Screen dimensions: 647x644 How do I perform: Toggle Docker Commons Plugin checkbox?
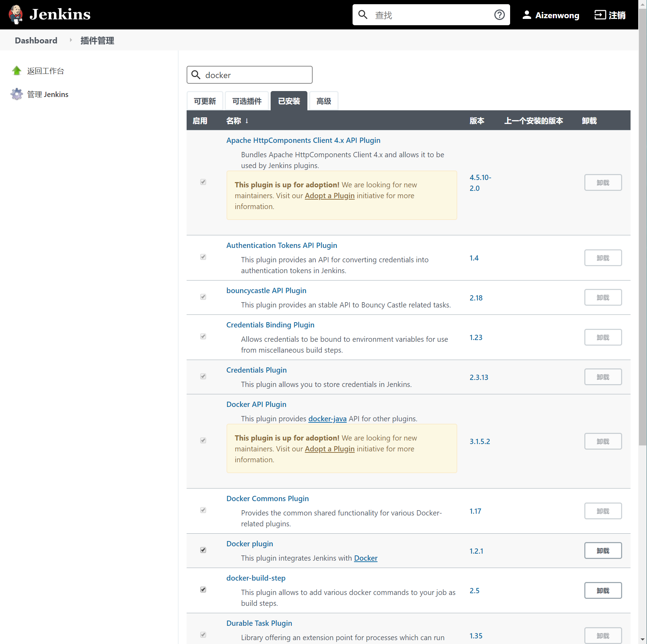[x=203, y=510]
